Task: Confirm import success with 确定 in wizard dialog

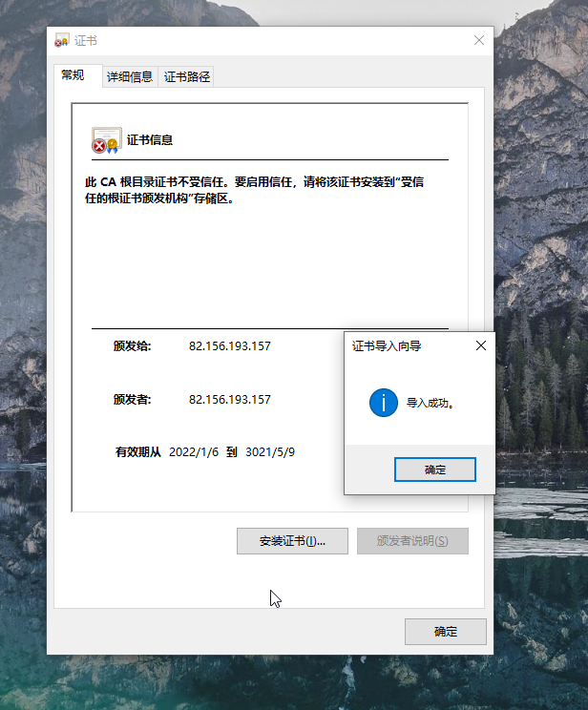Action: coord(435,470)
